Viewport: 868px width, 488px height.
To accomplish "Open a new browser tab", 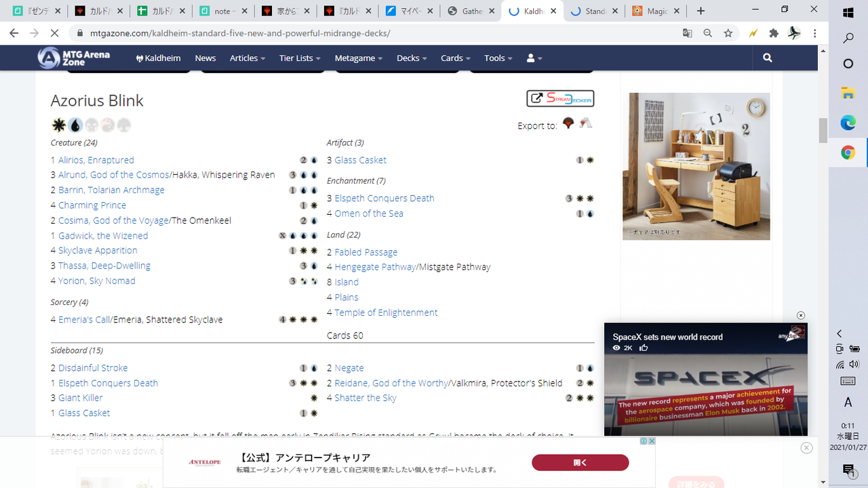I will coord(701,11).
